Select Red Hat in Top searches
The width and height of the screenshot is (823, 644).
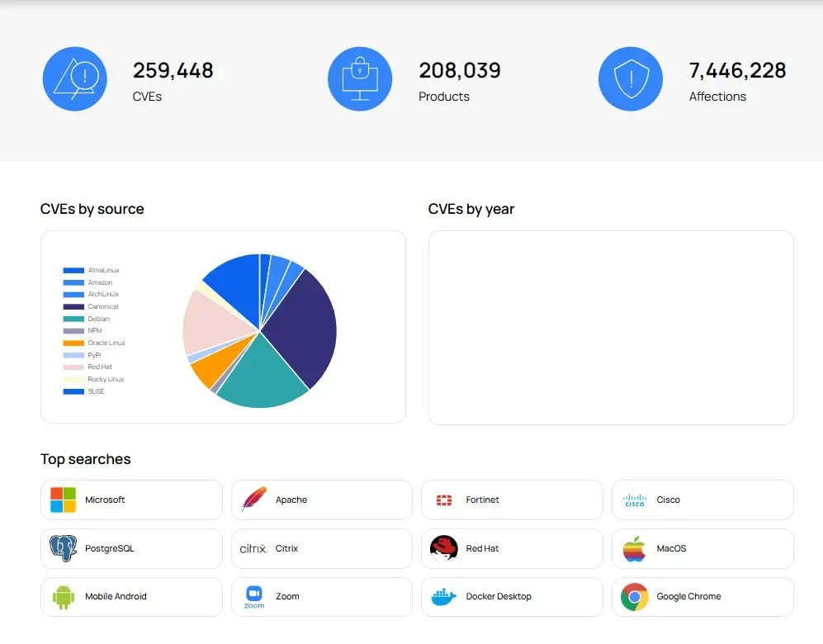[x=512, y=548]
